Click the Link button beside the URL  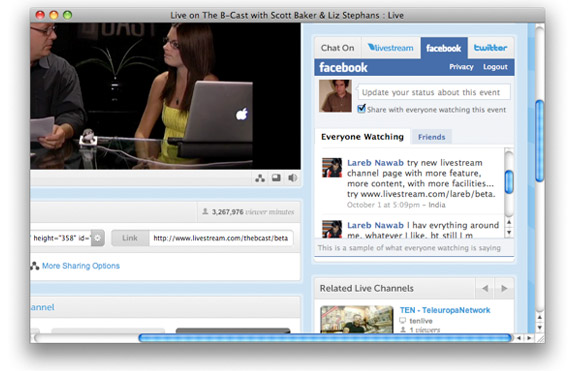click(x=130, y=238)
